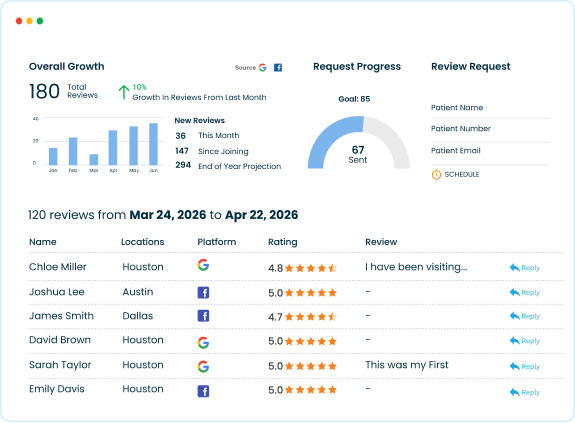Click the 5.0 star rating for Joshua Lee

point(303,293)
